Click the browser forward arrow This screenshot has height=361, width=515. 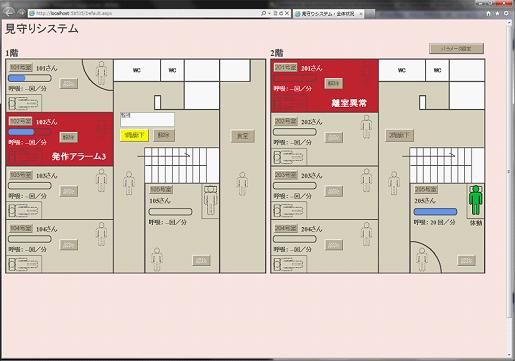pyautogui.click(x=21, y=13)
